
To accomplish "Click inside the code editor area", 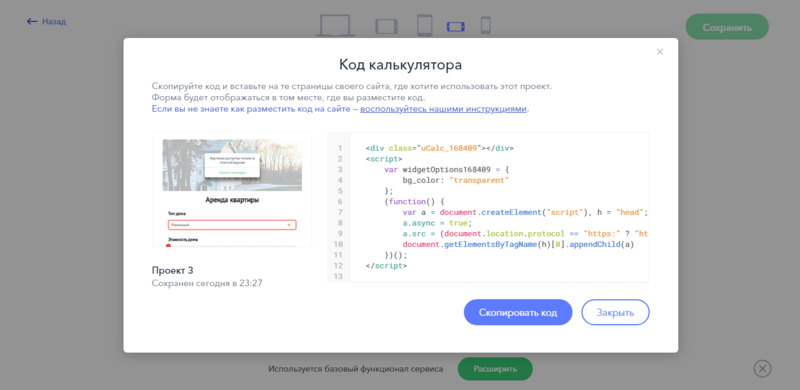I will 499,207.
